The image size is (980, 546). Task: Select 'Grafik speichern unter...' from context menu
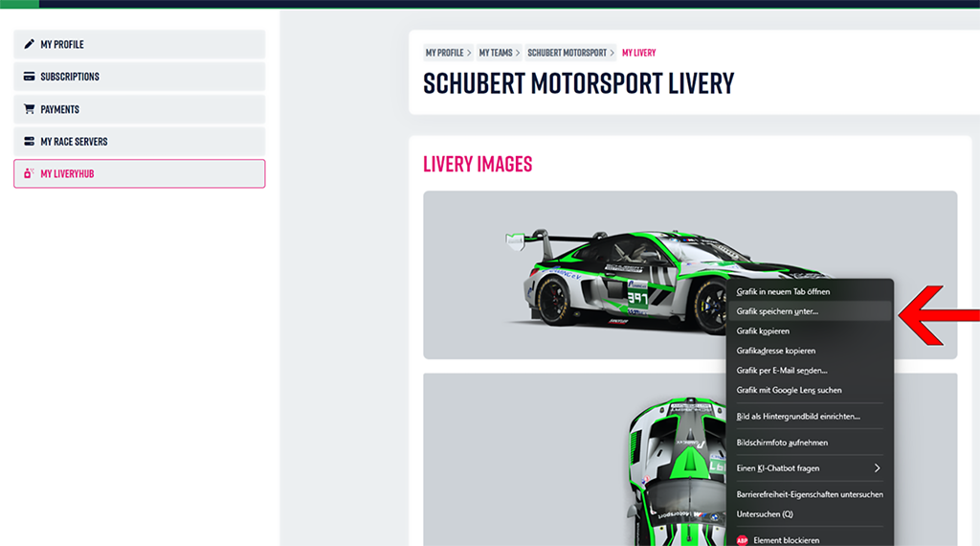pos(777,311)
